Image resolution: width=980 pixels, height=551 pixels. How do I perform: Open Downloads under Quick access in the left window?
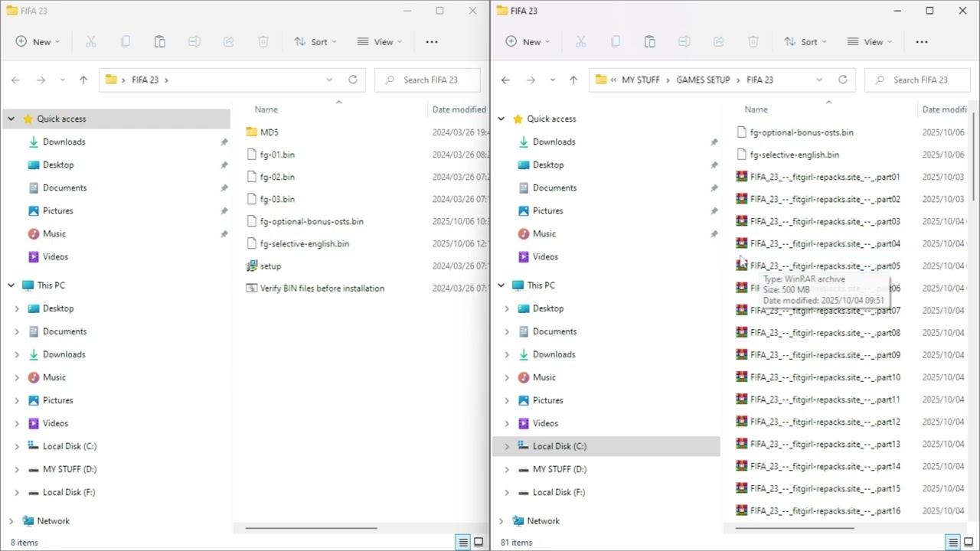64,142
